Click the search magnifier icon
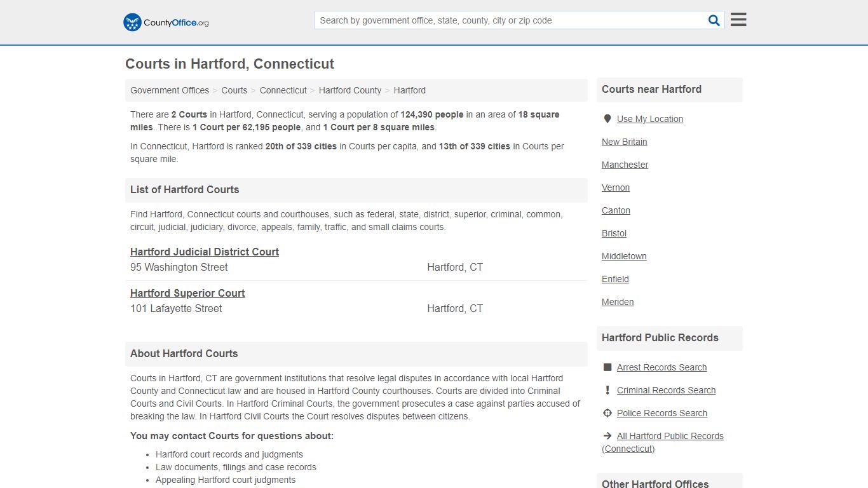This screenshot has width=868, height=488. click(714, 20)
